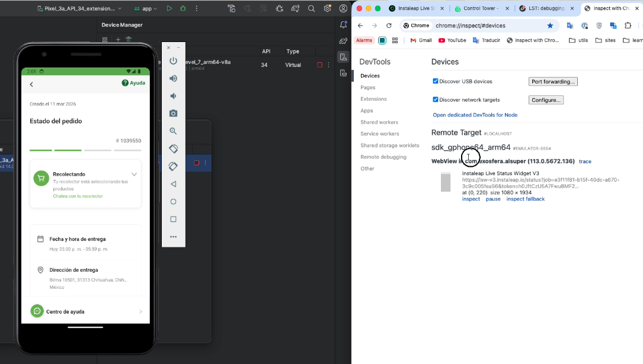Toggle Discover network targets checkbox
This screenshot has width=643, height=364.
[x=436, y=99]
